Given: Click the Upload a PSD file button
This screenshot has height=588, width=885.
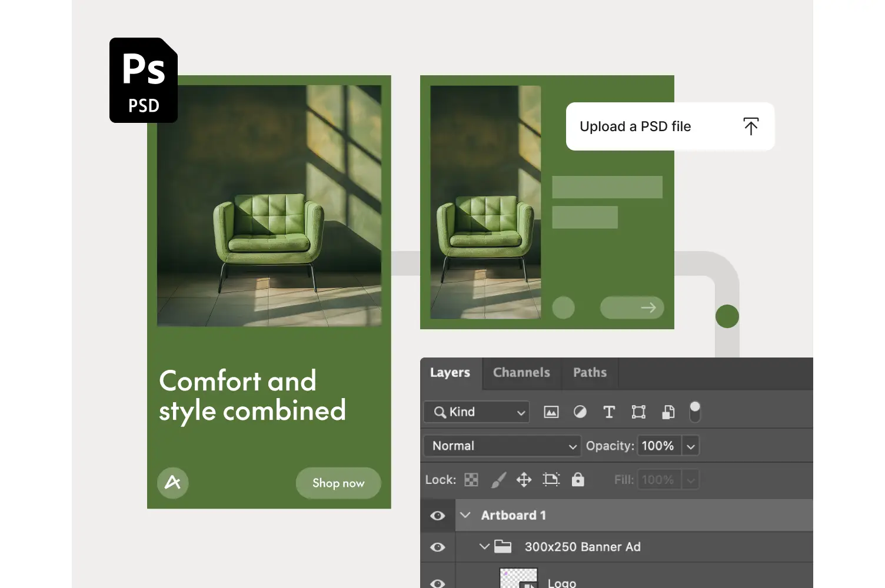Looking at the screenshot, I should pos(670,126).
